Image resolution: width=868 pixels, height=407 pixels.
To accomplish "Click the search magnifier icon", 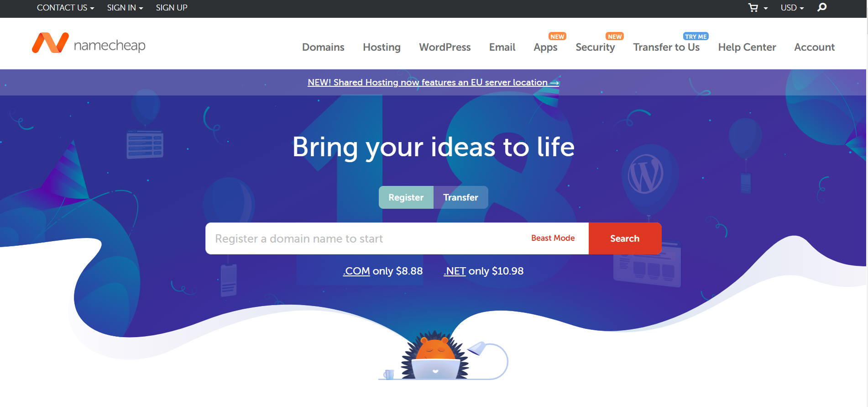I will (x=822, y=7).
